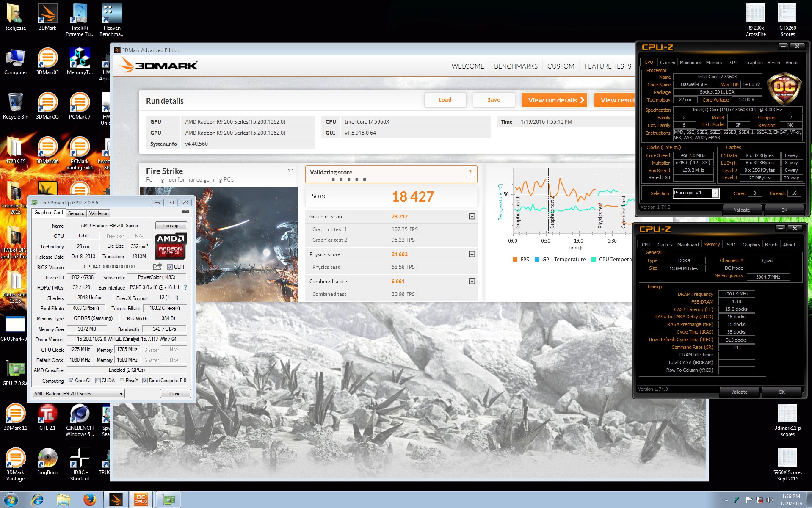The image size is (812, 508).
Task: Open the 4770K FS folder
Action: 16,151
